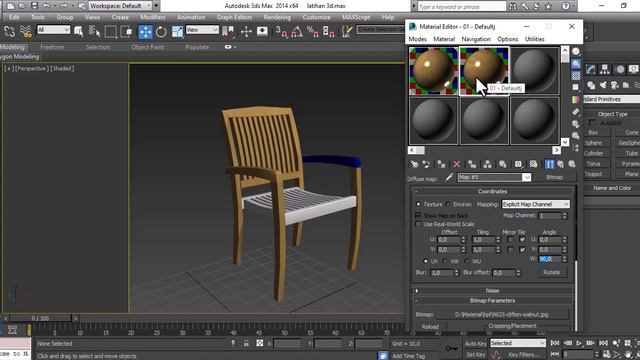640x360 pixels.
Task: Click the Blur value field
Action: click(441, 272)
